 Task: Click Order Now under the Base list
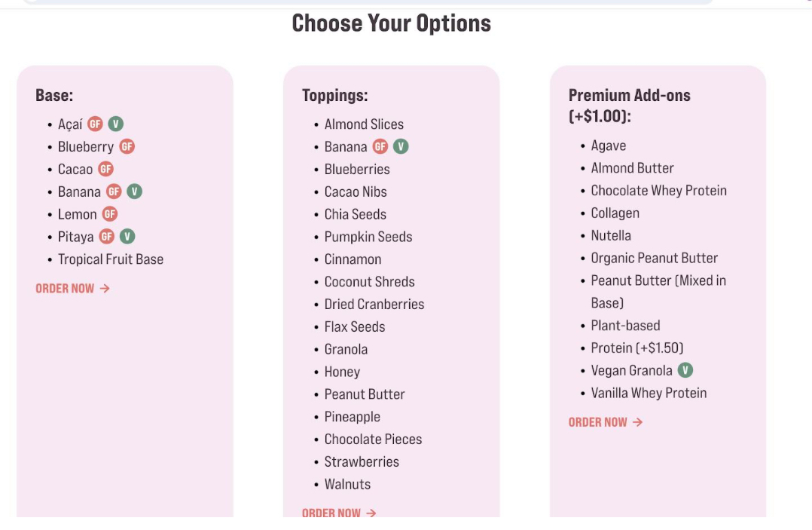click(72, 288)
